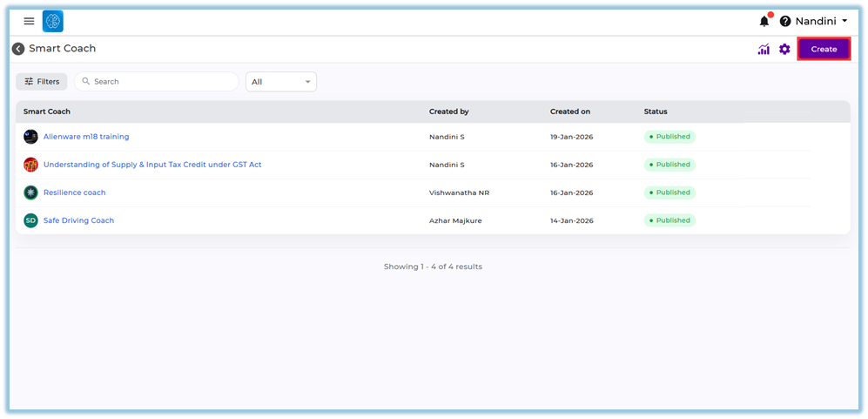This screenshot has width=868, height=419.
Task: Click the brain logo icon
Action: click(x=52, y=21)
